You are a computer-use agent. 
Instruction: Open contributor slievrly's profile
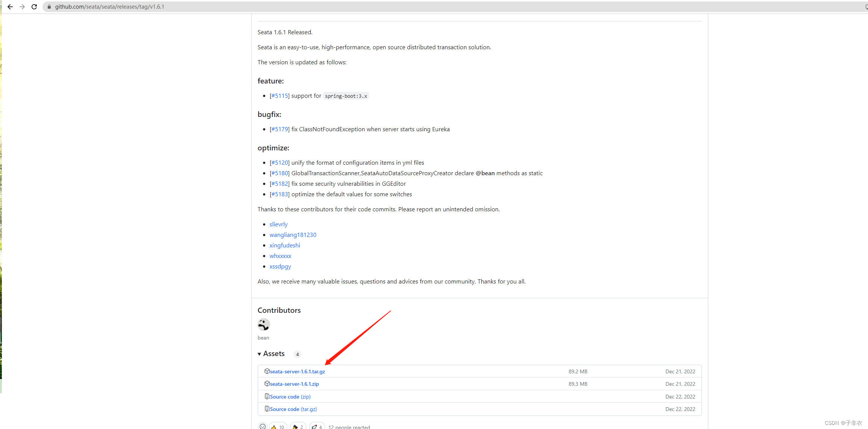coord(278,224)
